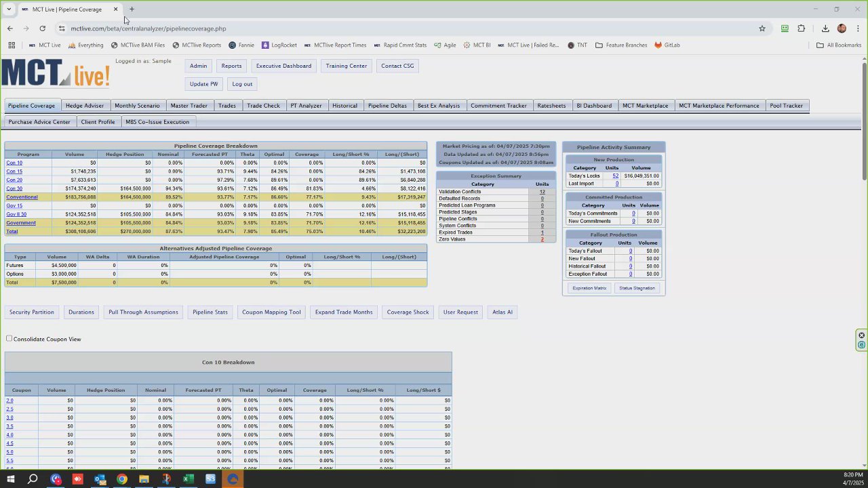
Task: Open the Windows search taskbar icon
Action: tap(33, 479)
